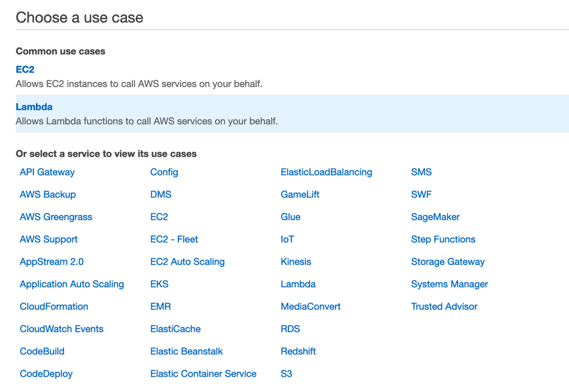Open CodeDeploy service use cases
Viewport: 569px width, 392px height.
(46, 374)
